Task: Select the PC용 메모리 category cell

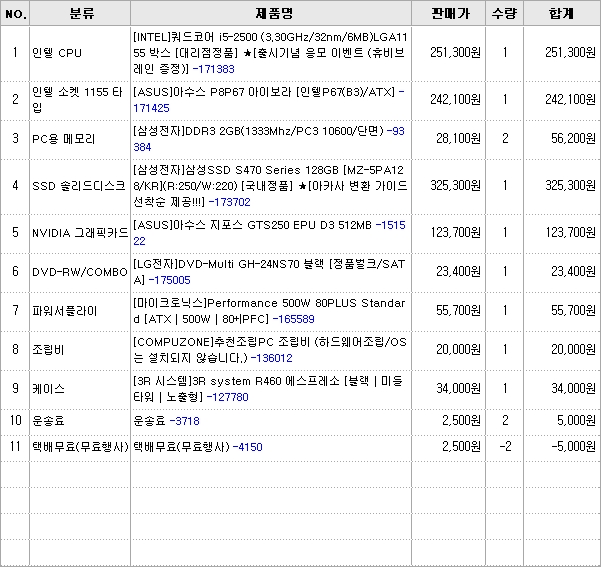Action: [64, 139]
